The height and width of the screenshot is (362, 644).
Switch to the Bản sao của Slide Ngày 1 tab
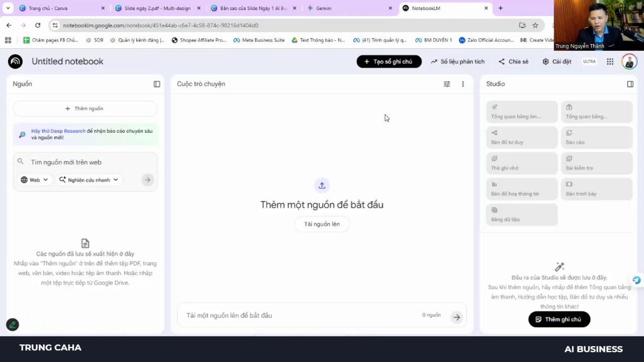(253, 8)
